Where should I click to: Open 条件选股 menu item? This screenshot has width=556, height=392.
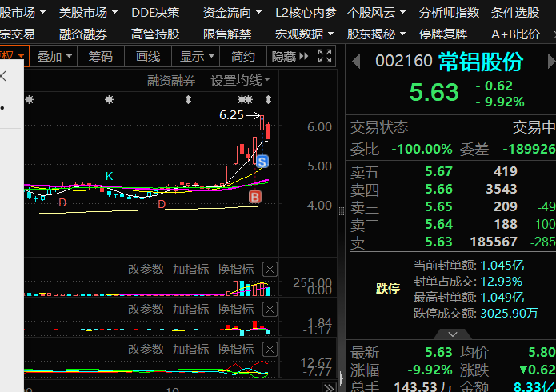[x=515, y=13]
